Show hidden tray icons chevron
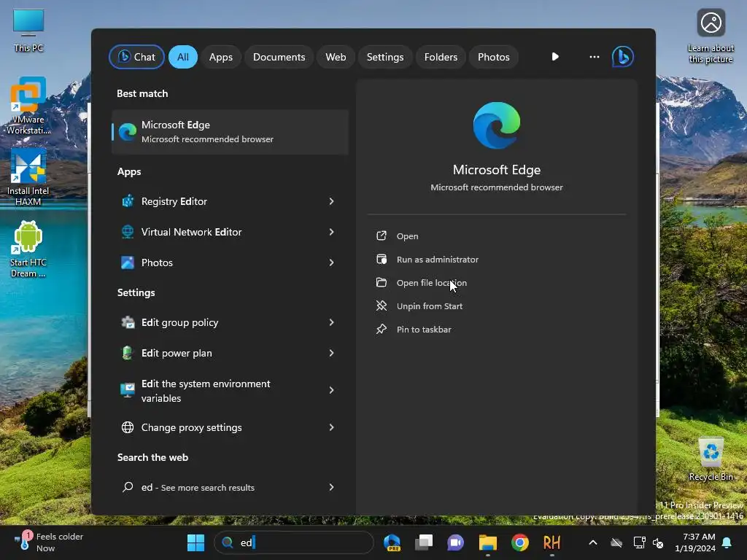 point(593,542)
